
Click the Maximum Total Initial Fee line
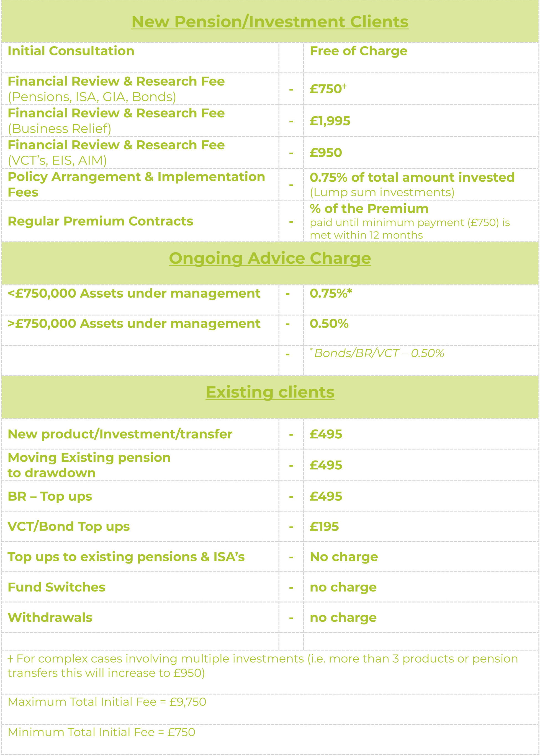tap(107, 702)
